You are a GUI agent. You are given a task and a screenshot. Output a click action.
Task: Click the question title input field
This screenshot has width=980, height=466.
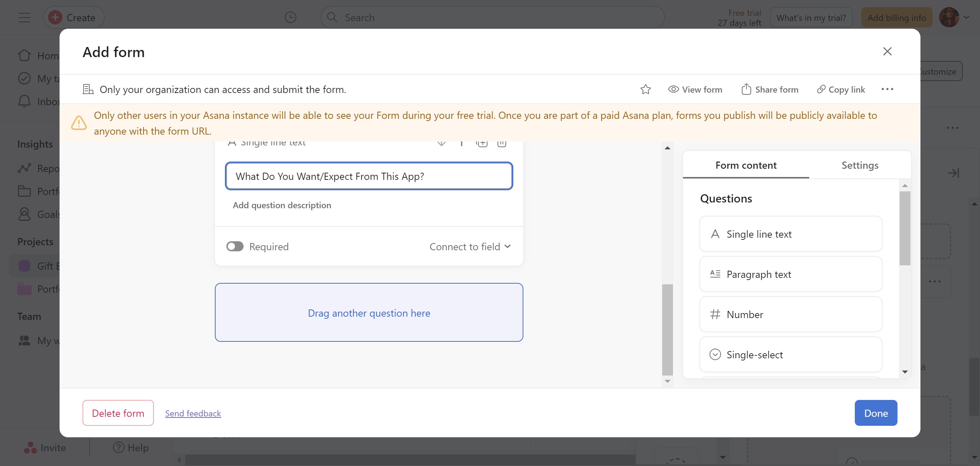[x=369, y=176]
